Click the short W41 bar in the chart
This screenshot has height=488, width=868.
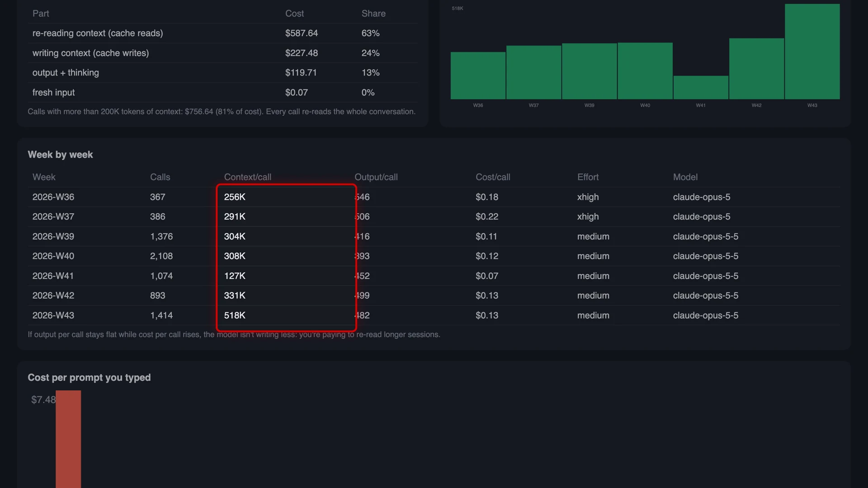[x=701, y=87]
